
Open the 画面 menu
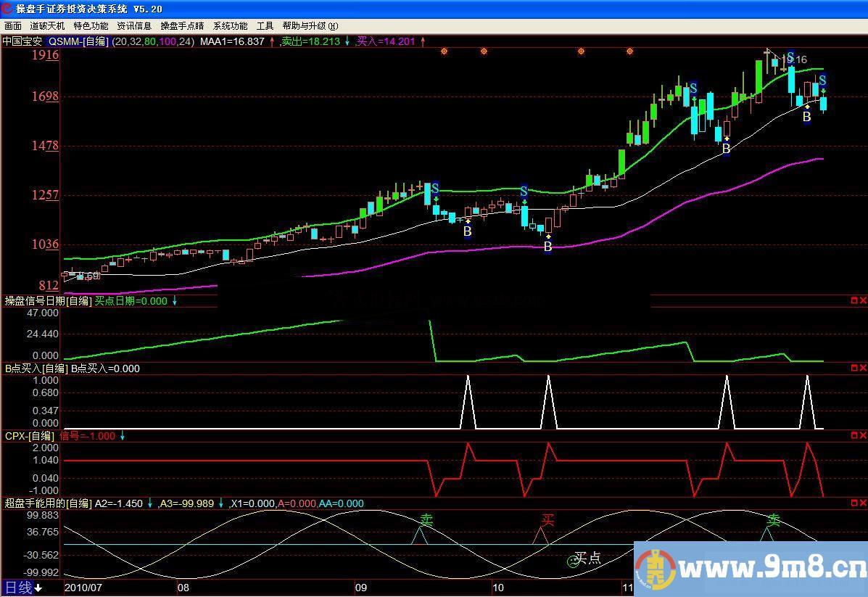[x=13, y=25]
